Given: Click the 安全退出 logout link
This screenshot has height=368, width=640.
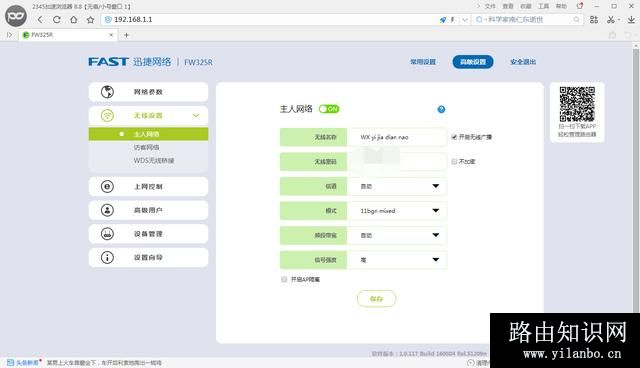Looking at the screenshot, I should (523, 62).
